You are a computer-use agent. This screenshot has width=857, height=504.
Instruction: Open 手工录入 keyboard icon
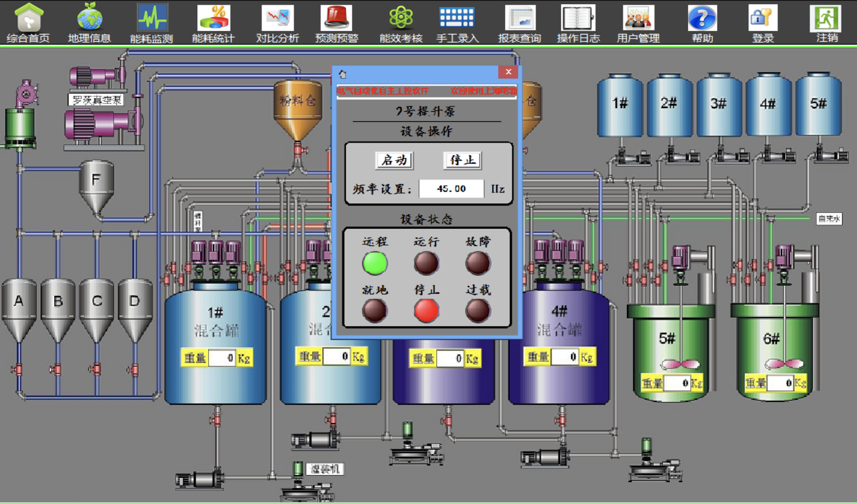point(457,17)
